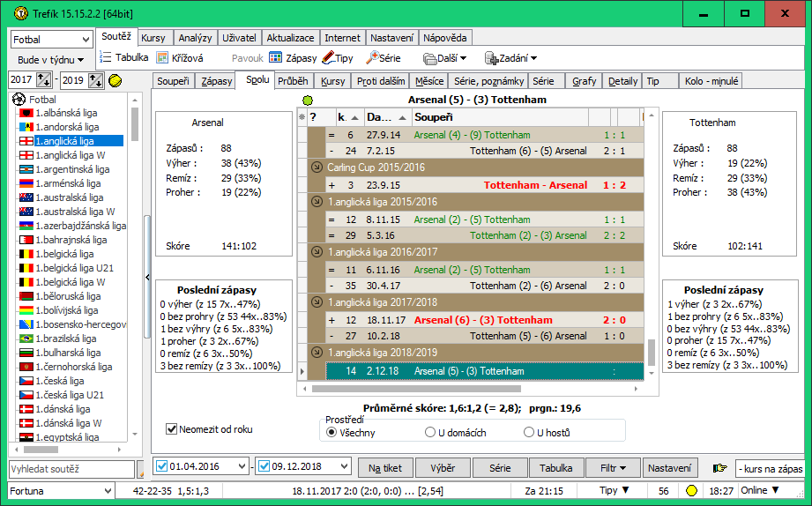Collapse the 1.anglická liga 2016/2017 group
This screenshot has width=812, height=506.
[x=317, y=252]
